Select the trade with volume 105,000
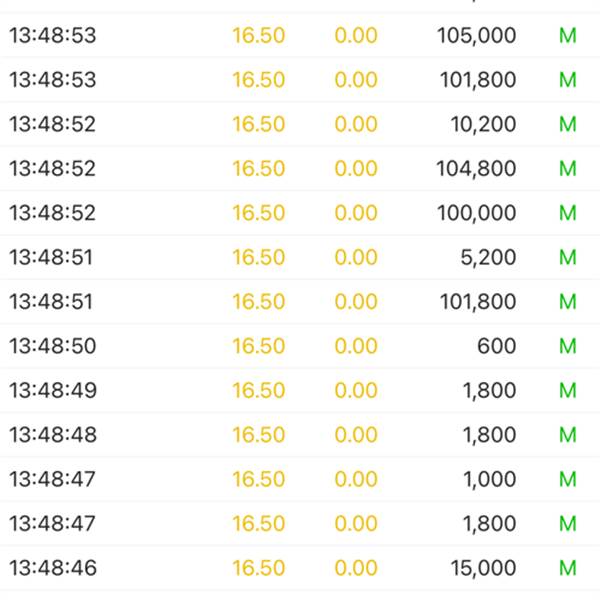The image size is (600, 600). [476, 36]
